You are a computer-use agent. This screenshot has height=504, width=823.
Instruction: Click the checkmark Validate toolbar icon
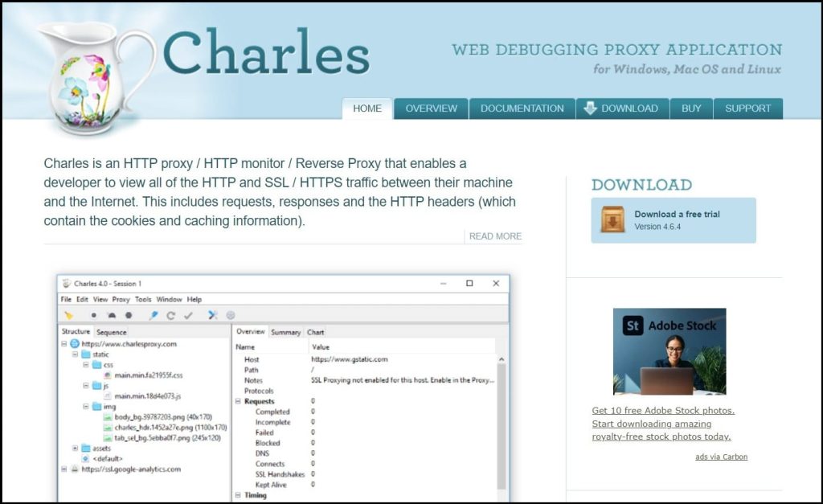(x=188, y=316)
